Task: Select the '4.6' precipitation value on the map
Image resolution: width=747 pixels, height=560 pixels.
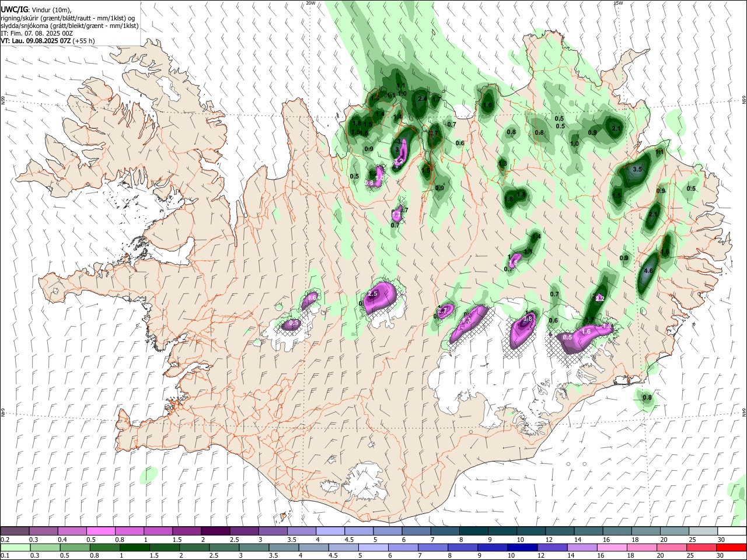Action: 648,271
